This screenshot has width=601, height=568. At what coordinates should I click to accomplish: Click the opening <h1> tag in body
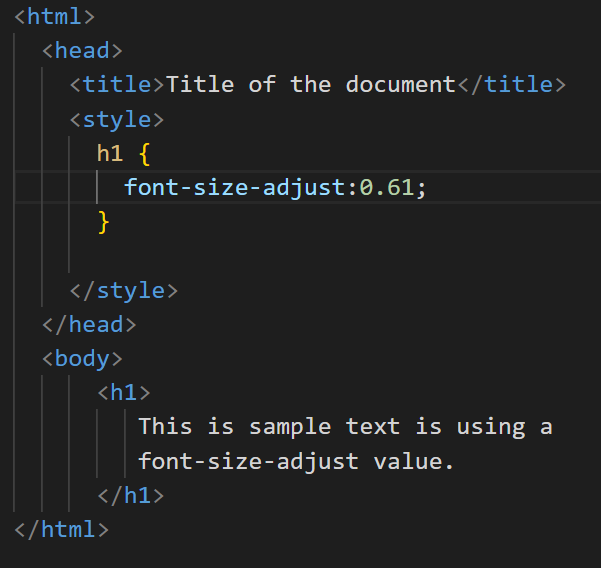coord(124,393)
